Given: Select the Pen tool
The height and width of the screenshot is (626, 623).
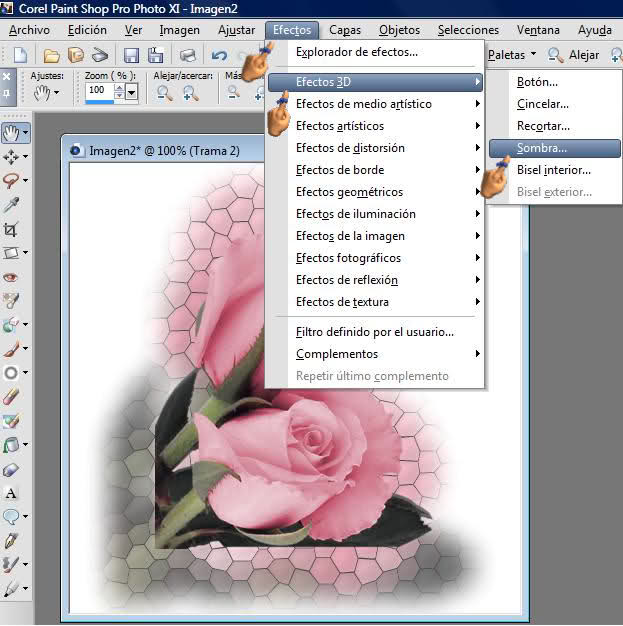Looking at the screenshot, I should click(x=11, y=541).
